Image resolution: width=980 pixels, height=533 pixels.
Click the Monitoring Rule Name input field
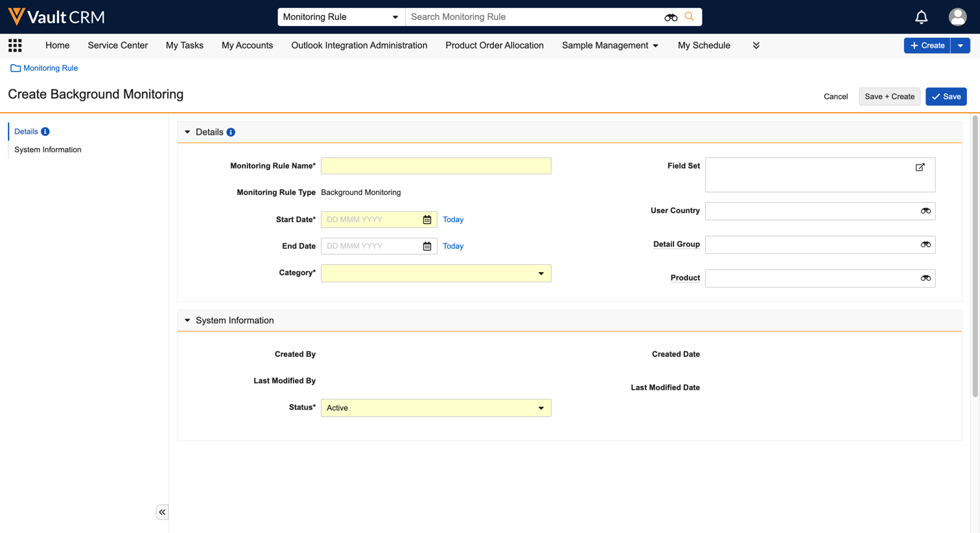(436, 166)
